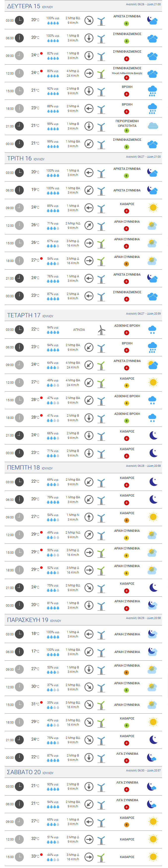Click the ΠΕΡΙΟΡΙΣΜΕΝΗ ΟΡΑΤΟΤΗΤΑ label
The height and width of the screenshot is (868, 168).
pyautogui.click(x=127, y=123)
